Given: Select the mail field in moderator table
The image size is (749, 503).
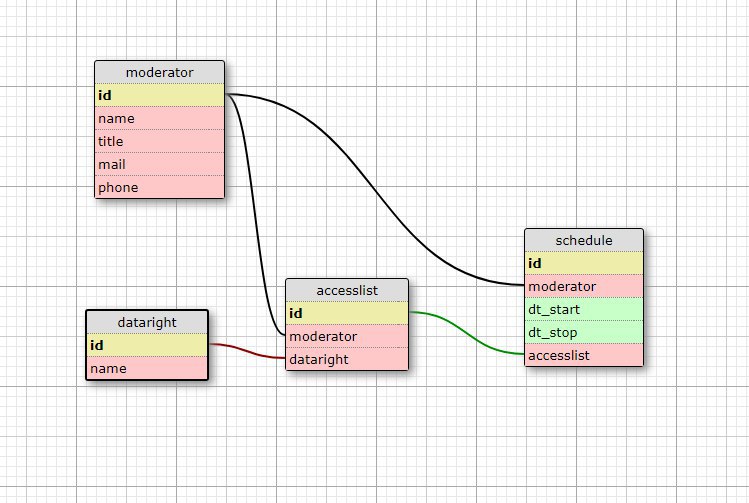Looking at the screenshot, I should coord(160,164).
